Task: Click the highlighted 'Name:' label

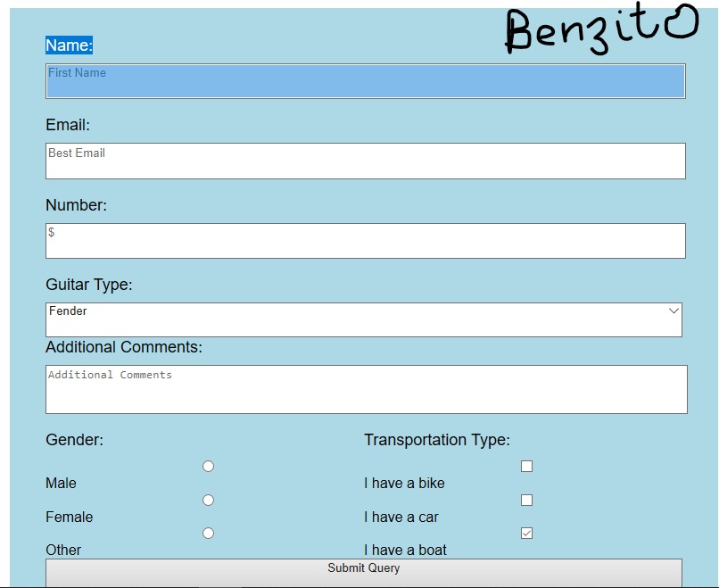Action: click(69, 46)
